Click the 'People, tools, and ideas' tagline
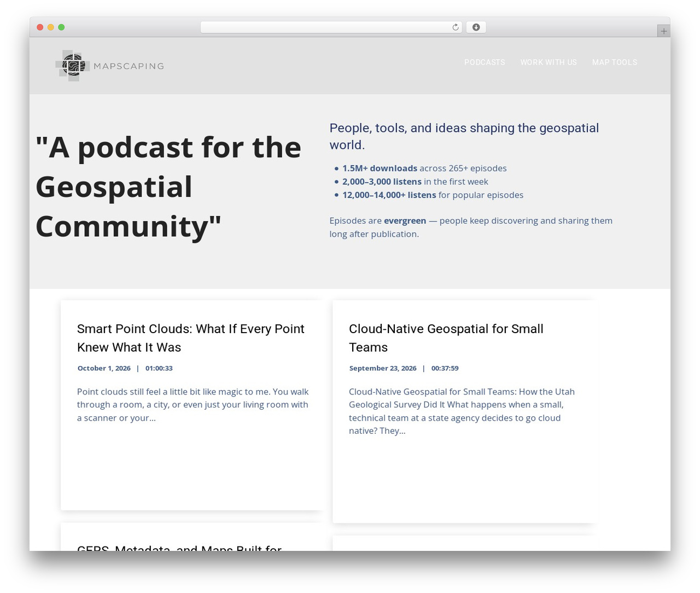 pyautogui.click(x=464, y=136)
